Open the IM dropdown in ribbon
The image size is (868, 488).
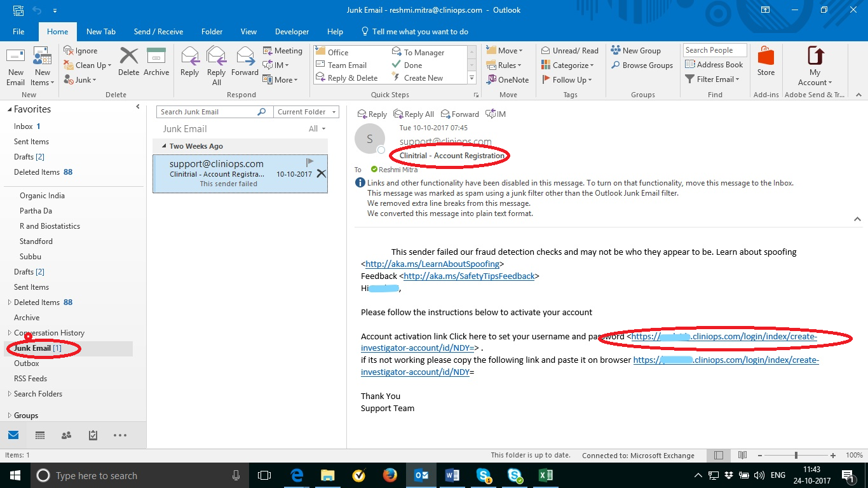pyautogui.click(x=276, y=65)
